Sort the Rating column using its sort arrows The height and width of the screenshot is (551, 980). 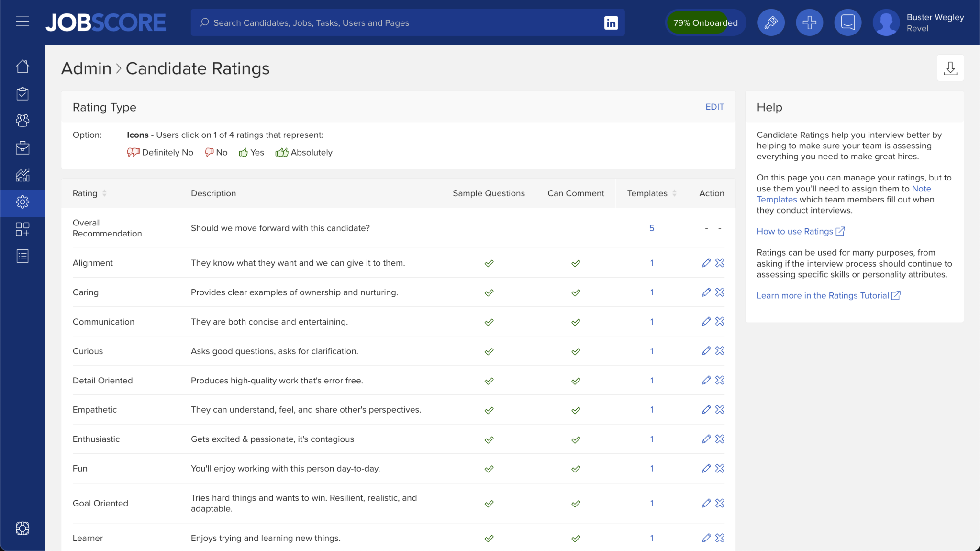click(x=105, y=193)
